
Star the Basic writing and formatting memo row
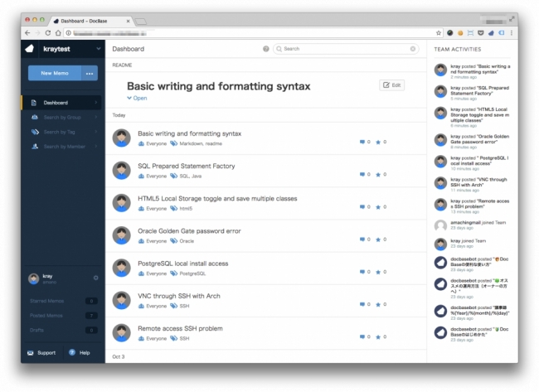(378, 142)
